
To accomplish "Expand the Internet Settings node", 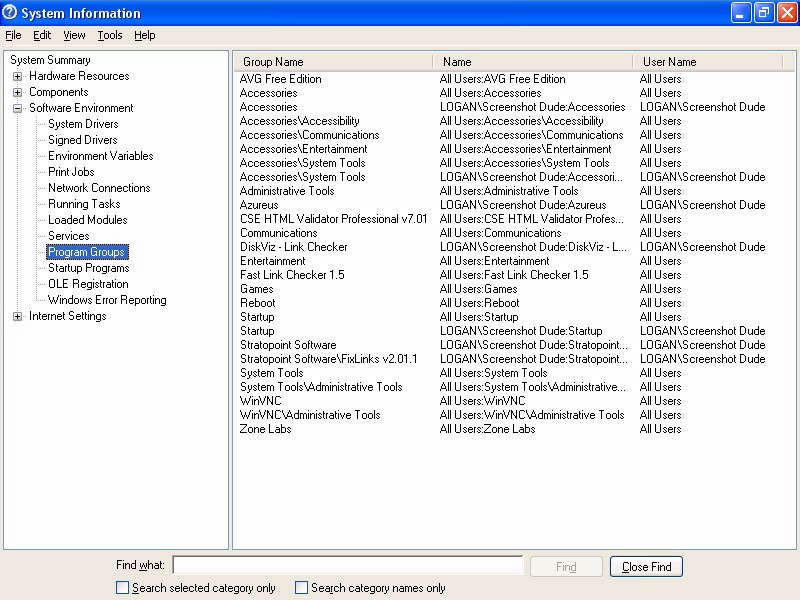I will click(17, 316).
